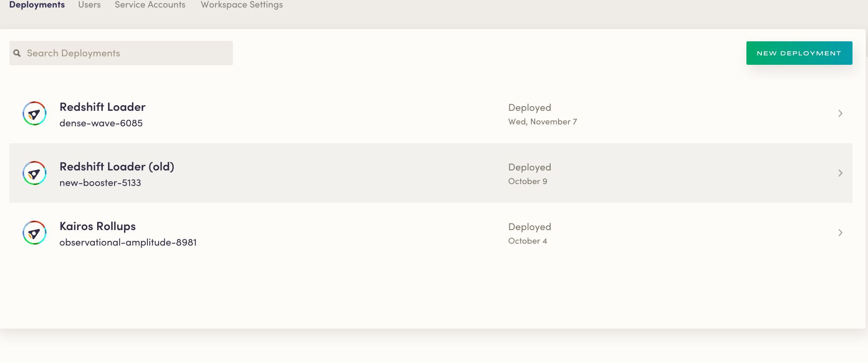
Task: Open the Redshift Loader (old) title
Action: [117, 167]
